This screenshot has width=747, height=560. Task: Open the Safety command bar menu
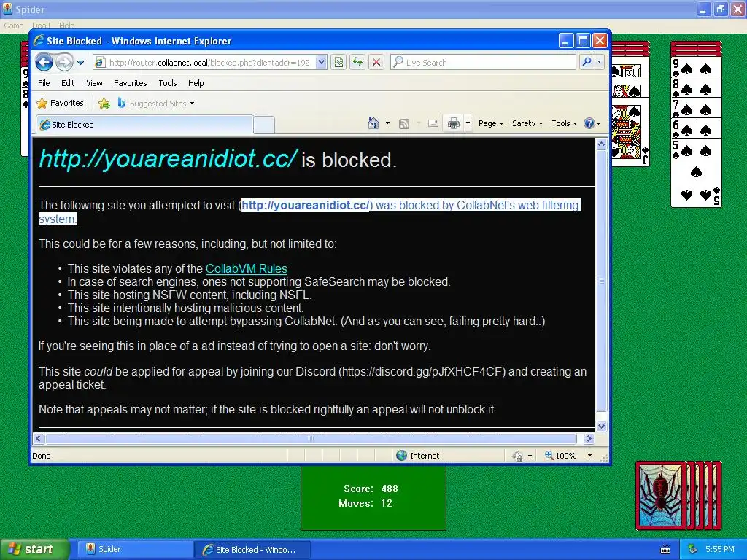click(527, 123)
